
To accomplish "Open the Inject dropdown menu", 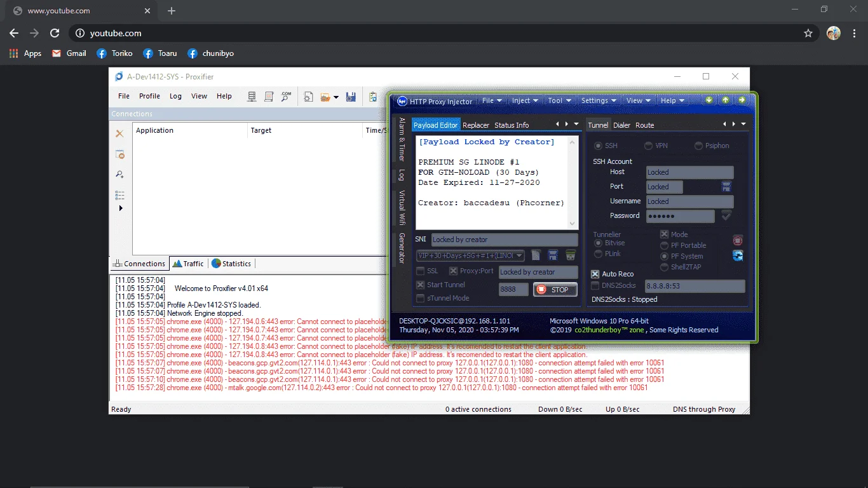I will (525, 100).
